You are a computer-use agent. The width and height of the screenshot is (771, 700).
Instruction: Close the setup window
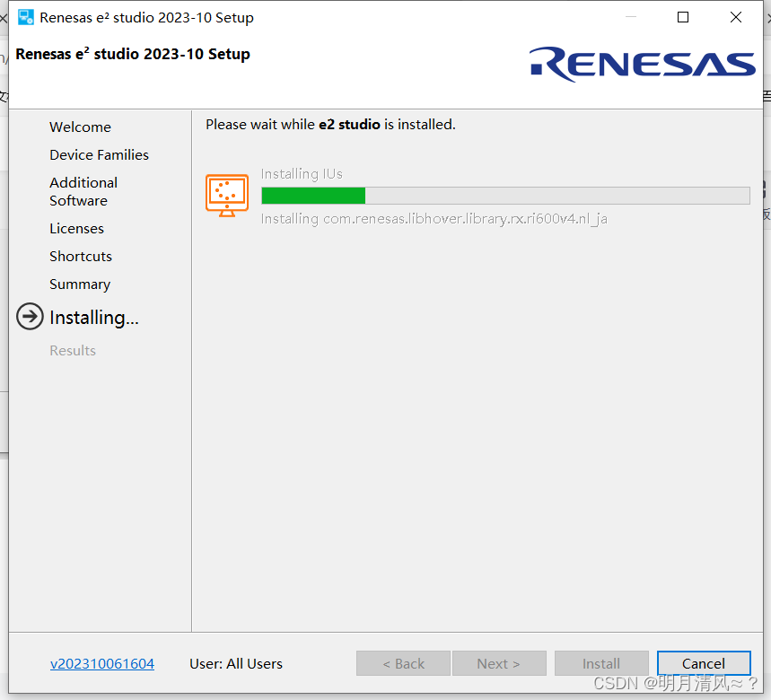click(x=736, y=17)
